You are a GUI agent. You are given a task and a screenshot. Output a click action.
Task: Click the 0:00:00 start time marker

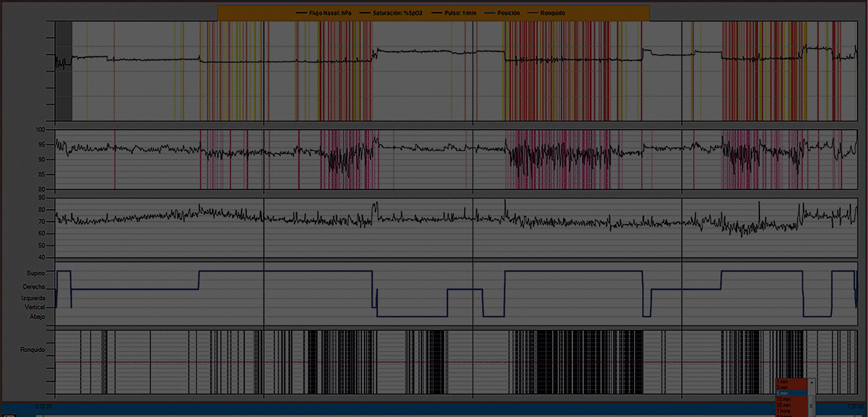coord(44,406)
